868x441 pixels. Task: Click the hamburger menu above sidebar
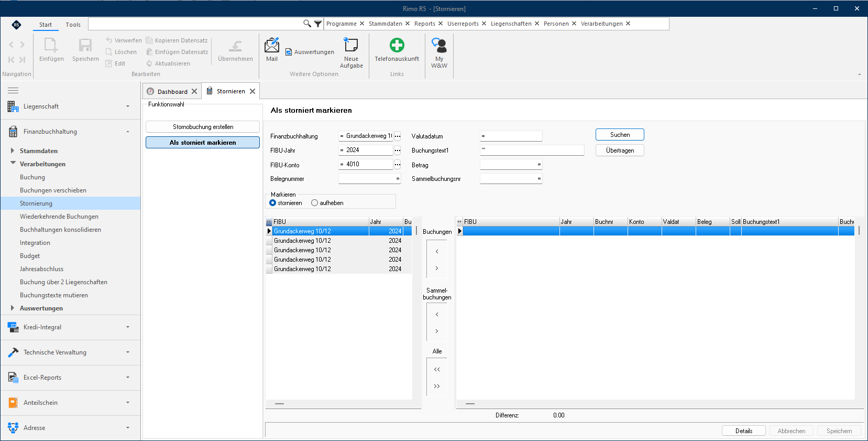[x=13, y=90]
